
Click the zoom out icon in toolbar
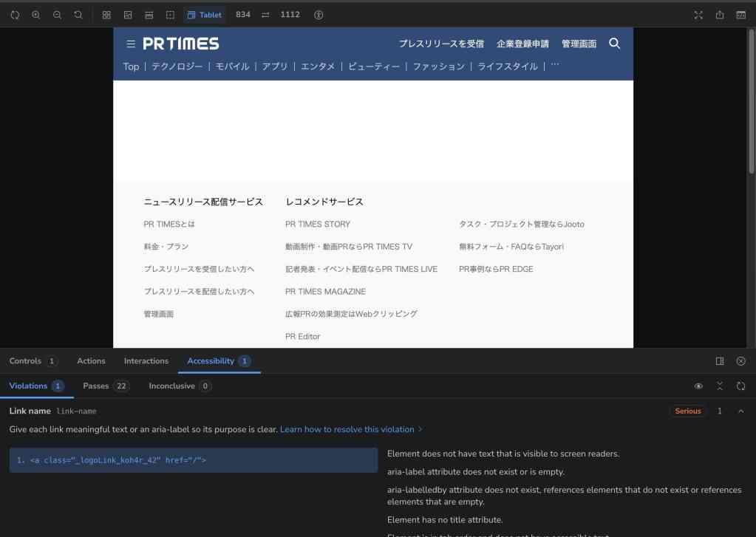[x=57, y=15]
